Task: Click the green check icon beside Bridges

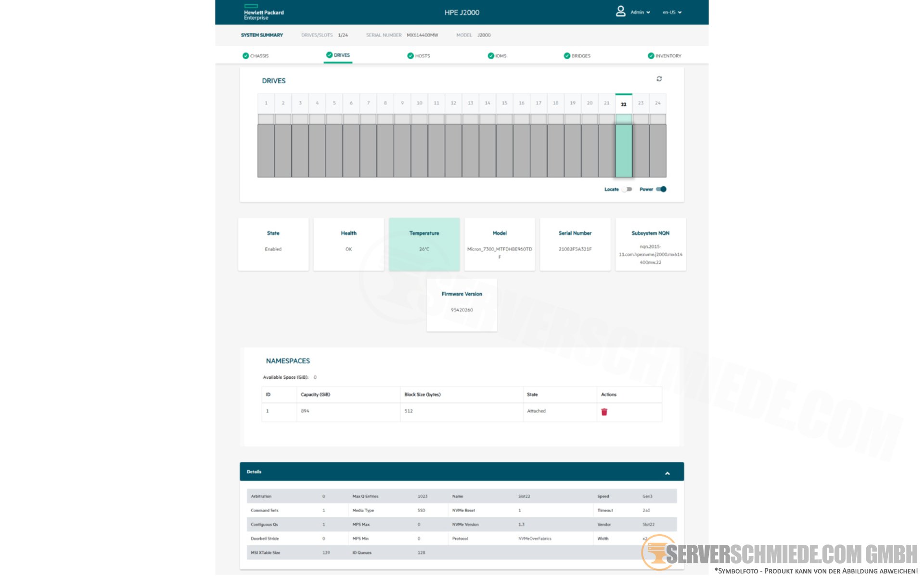Action: click(566, 56)
